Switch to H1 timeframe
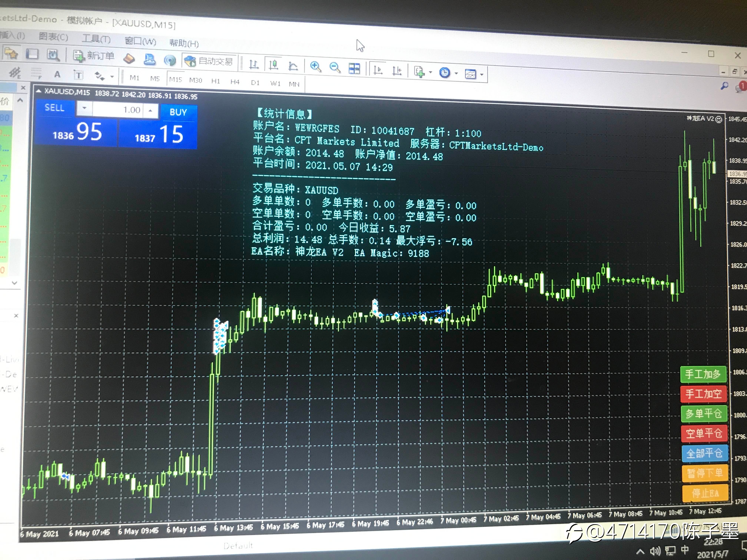The image size is (747, 560). (x=215, y=81)
